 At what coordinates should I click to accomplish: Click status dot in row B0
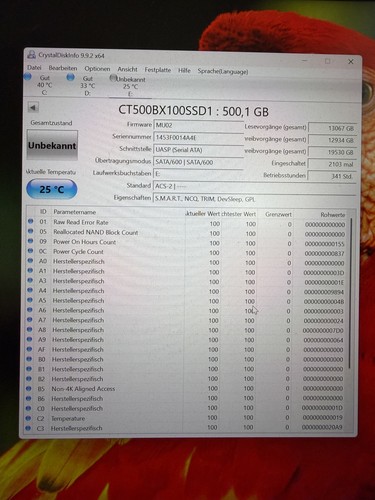29,359
